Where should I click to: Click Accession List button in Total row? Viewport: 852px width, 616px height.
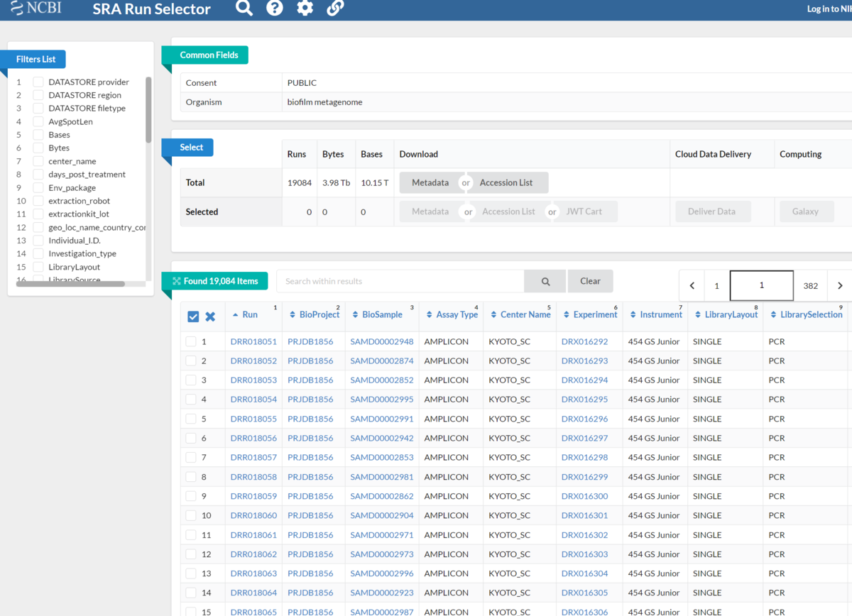(506, 182)
